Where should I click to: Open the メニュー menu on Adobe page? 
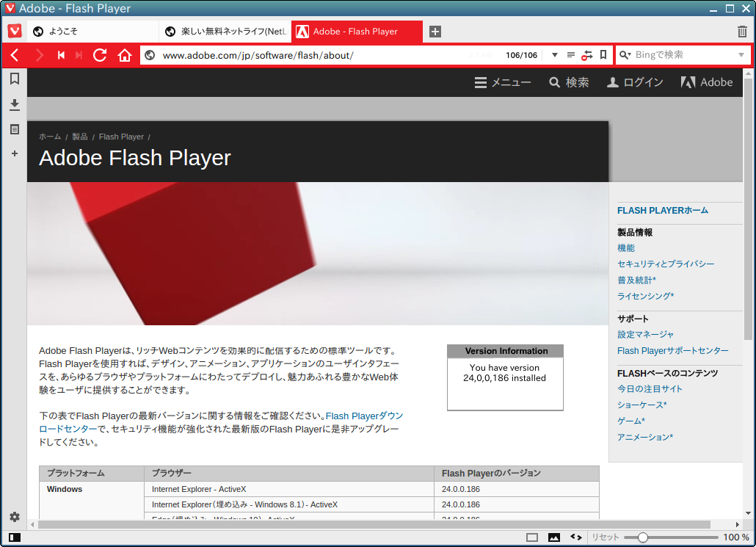click(x=502, y=82)
